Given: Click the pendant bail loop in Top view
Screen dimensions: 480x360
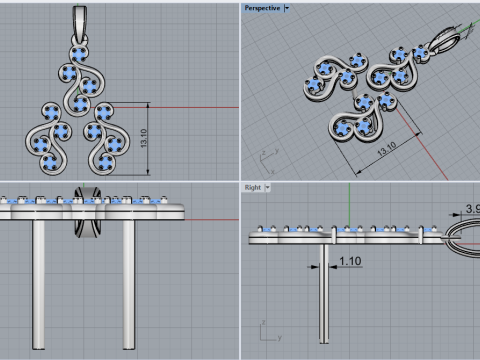Looking at the screenshot, I should pos(80,23).
